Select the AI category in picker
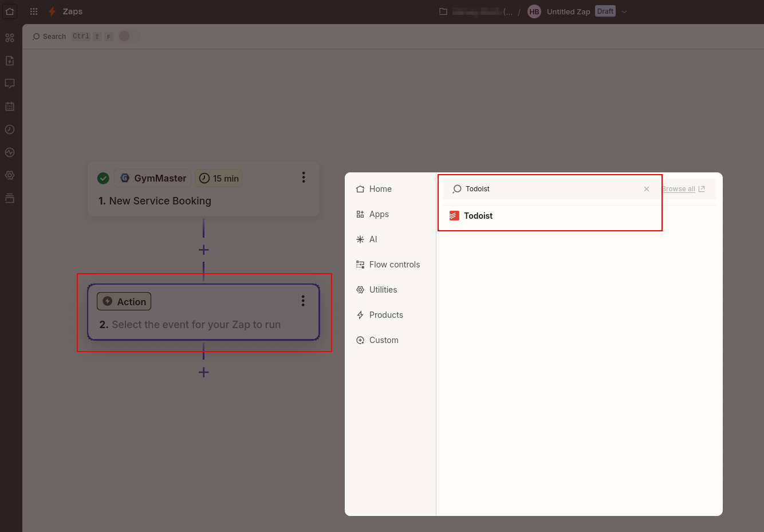764x532 pixels. [373, 239]
